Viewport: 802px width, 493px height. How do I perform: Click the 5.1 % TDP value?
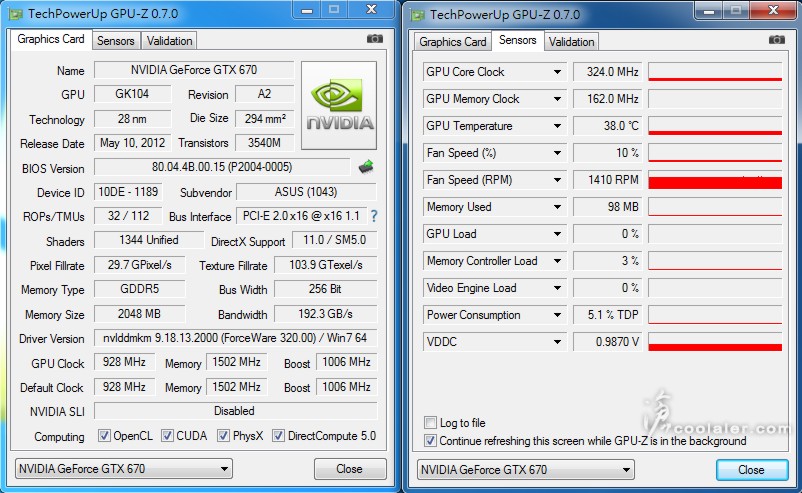tap(607, 315)
